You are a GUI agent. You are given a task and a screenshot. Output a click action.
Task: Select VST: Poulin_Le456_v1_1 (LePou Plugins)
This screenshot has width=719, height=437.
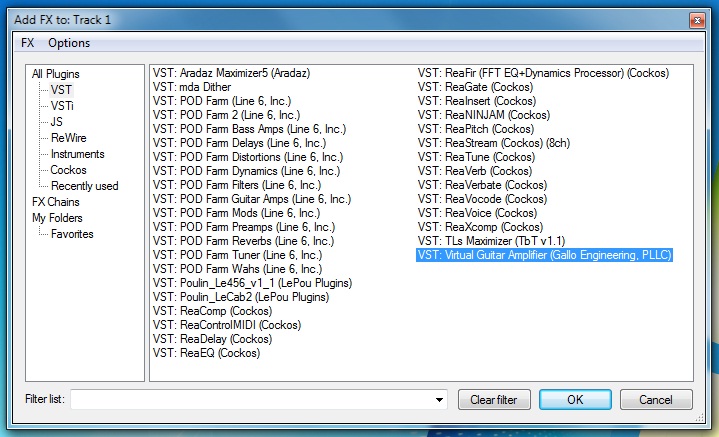(x=253, y=283)
